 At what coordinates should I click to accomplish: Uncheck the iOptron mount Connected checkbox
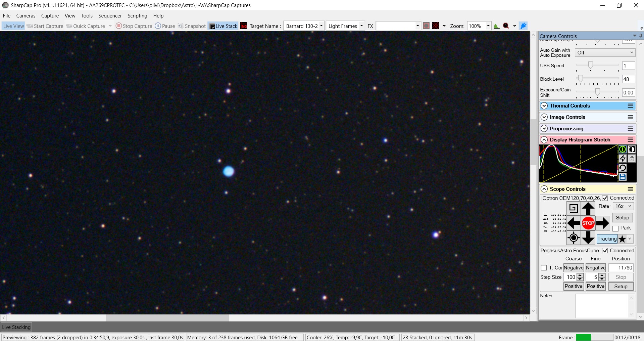click(x=605, y=198)
